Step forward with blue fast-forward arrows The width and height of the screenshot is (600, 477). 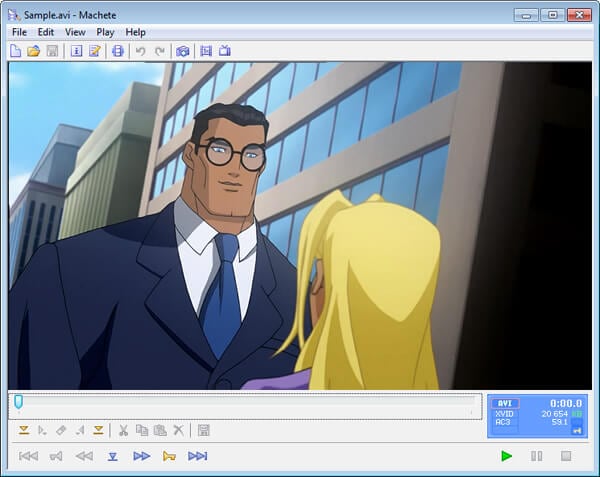(141, 456)
